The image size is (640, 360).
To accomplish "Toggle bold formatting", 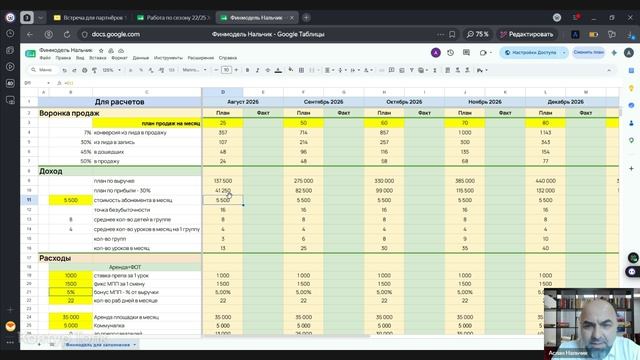I will tap(247, 70).
